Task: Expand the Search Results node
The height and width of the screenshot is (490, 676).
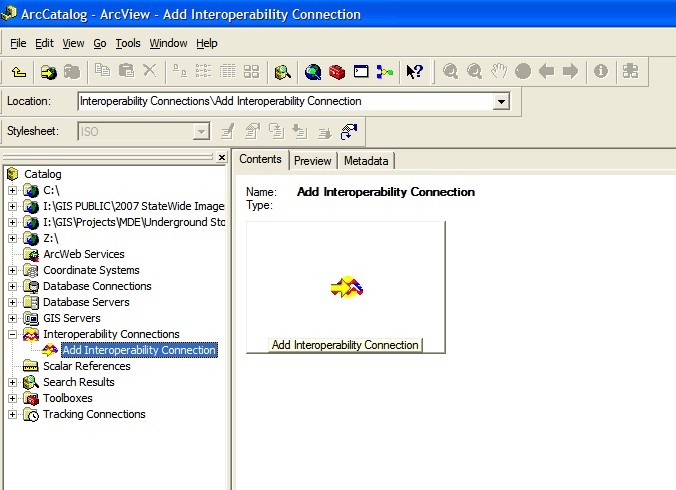Action: point(13,382)
